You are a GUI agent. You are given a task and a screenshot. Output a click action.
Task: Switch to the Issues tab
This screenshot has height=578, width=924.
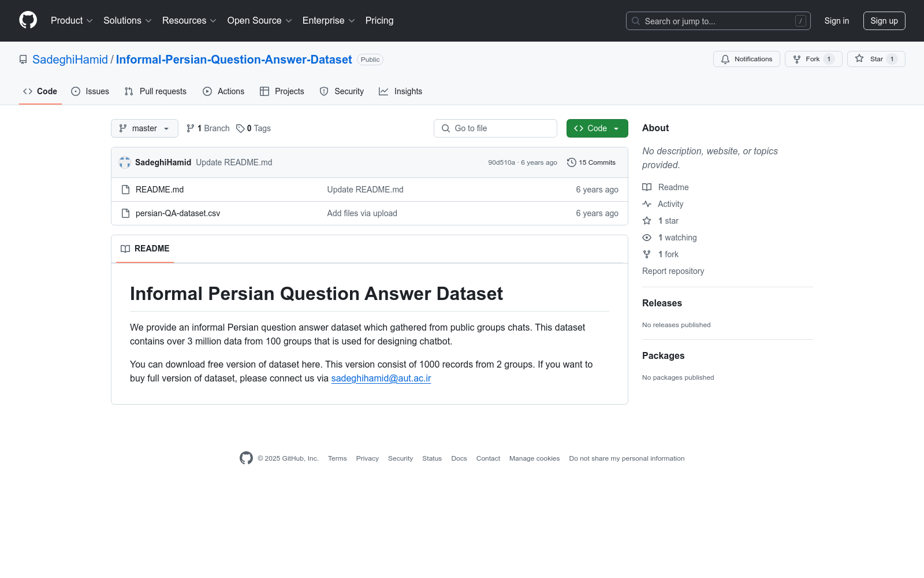90,91
